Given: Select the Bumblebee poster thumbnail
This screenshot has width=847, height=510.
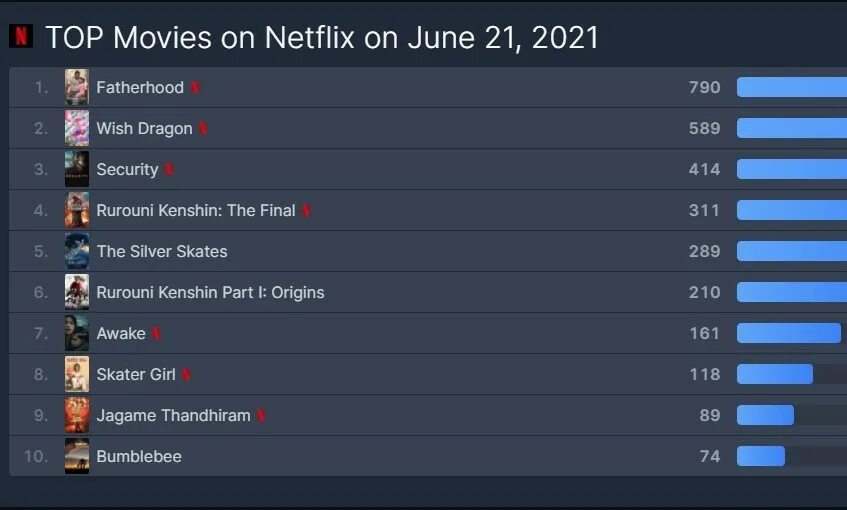Looking at the screenshot, I should [77, 456].
